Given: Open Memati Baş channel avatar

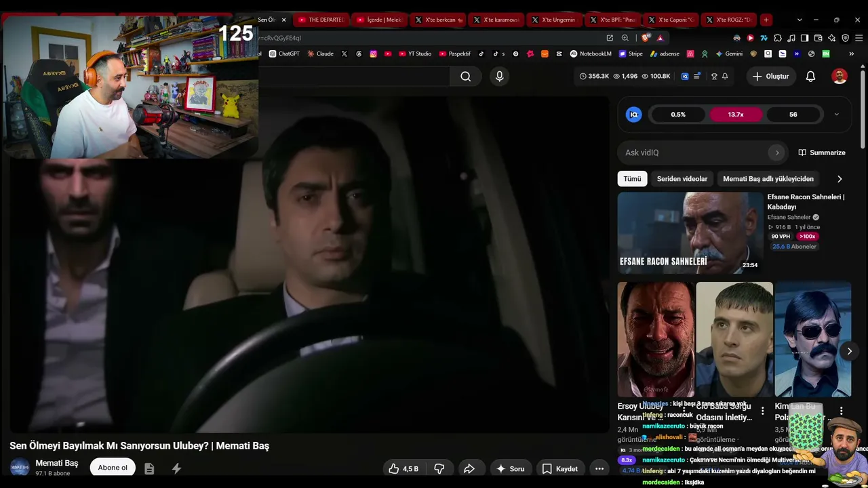Looking at the screenshot, I should click(x=20, y=468).
